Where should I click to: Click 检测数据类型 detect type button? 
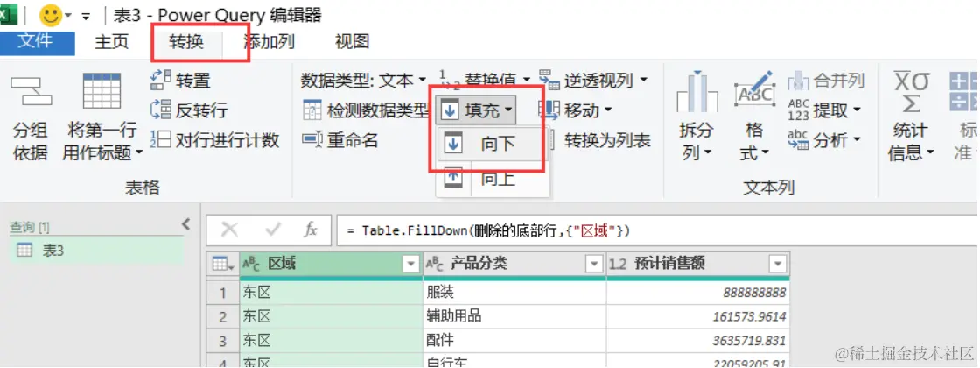[367, 110]
